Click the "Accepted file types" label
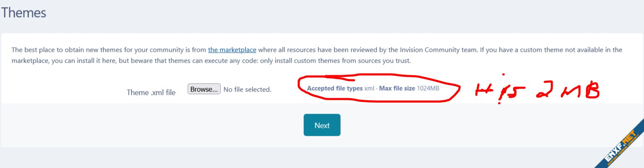This screenshot has height=168, width=644. [x=335, y=89]
